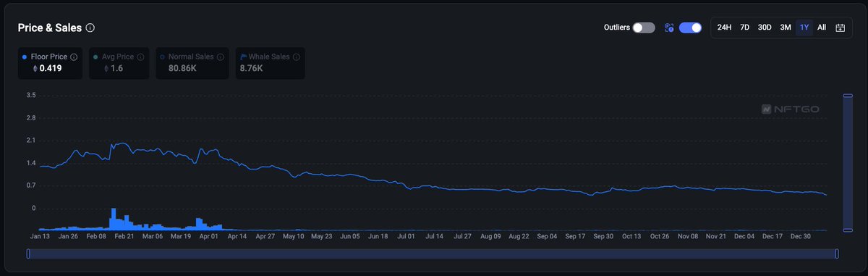Click the Ethereum icon beside 1.6
868x276 pixels.
[x=106, y=69]
